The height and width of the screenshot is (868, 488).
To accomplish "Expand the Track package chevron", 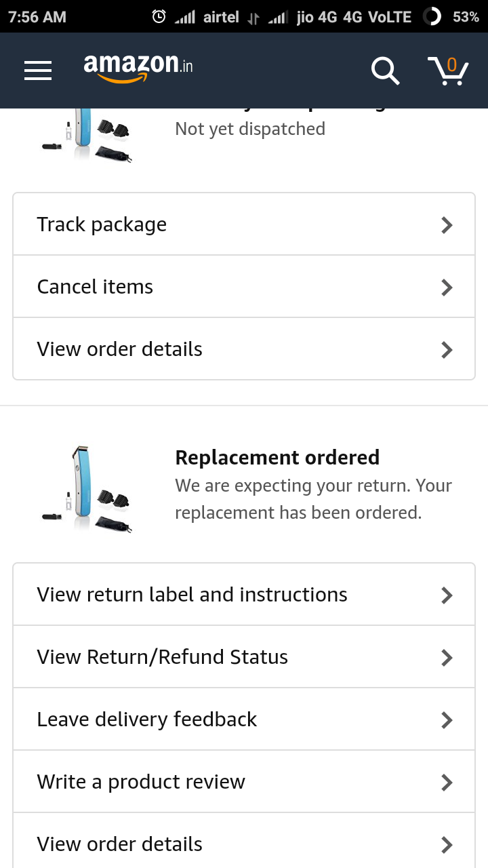I will (447, 225).
